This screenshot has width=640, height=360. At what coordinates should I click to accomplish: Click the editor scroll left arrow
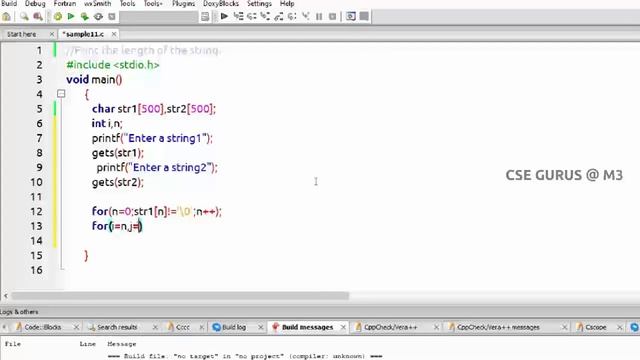tap(5, 296)
